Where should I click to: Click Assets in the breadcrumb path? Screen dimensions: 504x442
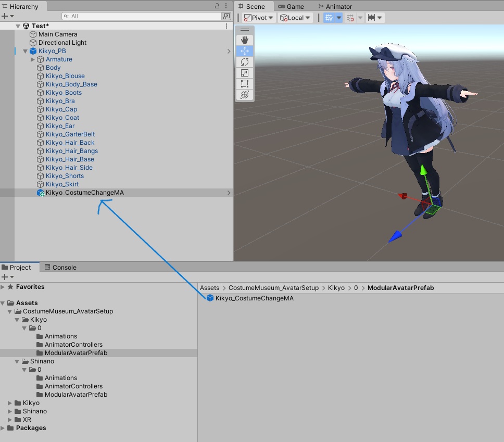(210, 288)
